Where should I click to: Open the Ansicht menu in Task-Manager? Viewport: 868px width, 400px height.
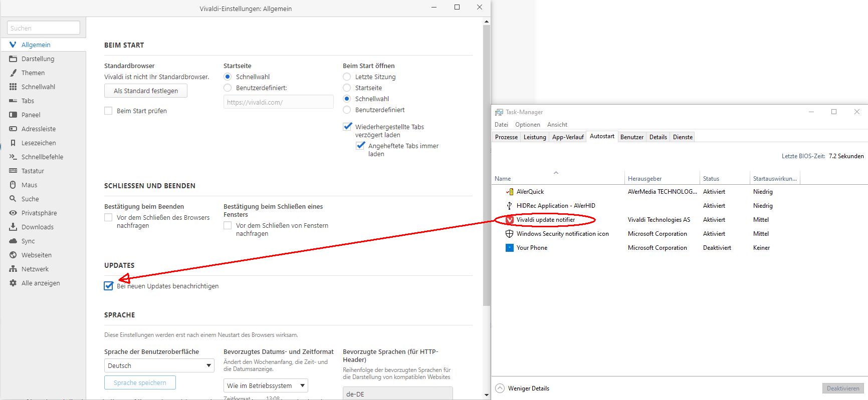pos(557,125)
